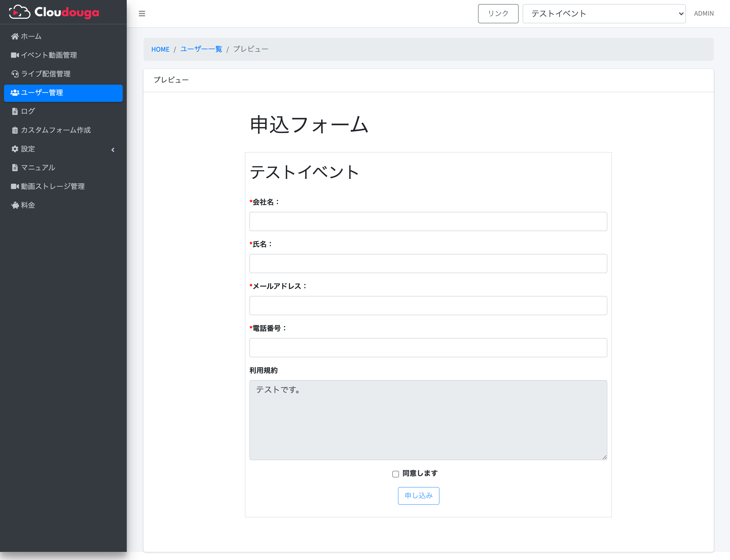The image size is (730, 560).
Task: Click the プレビュー breadcrumb text
Action: [x=251, y=49]
